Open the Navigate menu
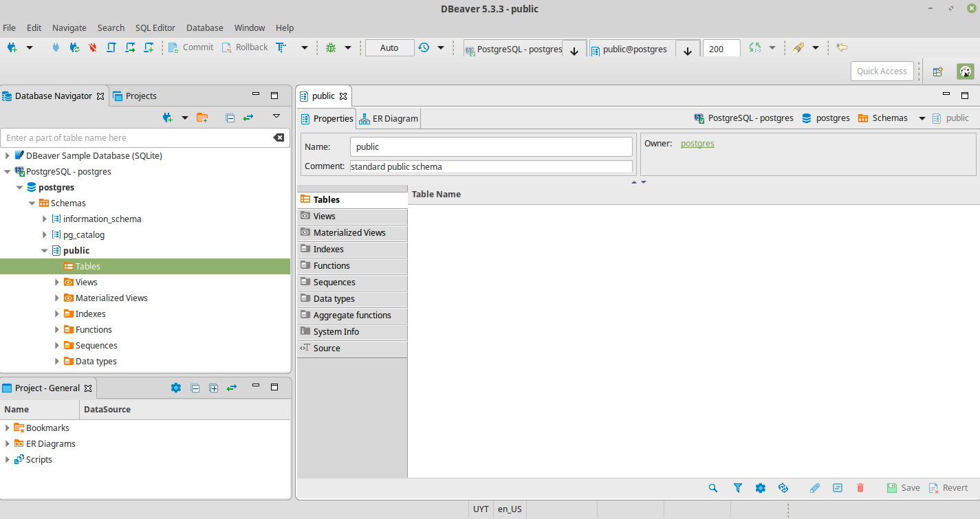The height and width of the screenshot is (519, 980). [x=69, y=27]
